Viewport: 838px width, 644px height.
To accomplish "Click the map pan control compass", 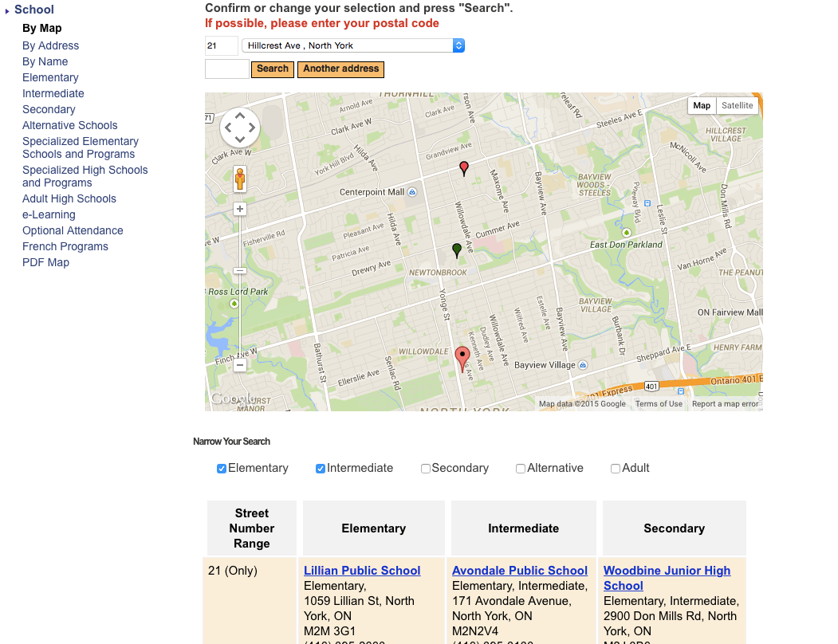I will tap(240, 128).
